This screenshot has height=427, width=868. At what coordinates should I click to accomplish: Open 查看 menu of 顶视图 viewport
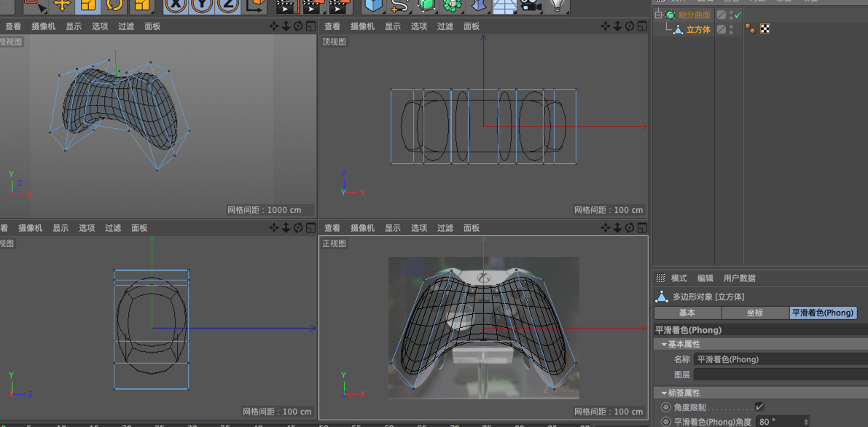pyautogui.click(x=332, y=26)
